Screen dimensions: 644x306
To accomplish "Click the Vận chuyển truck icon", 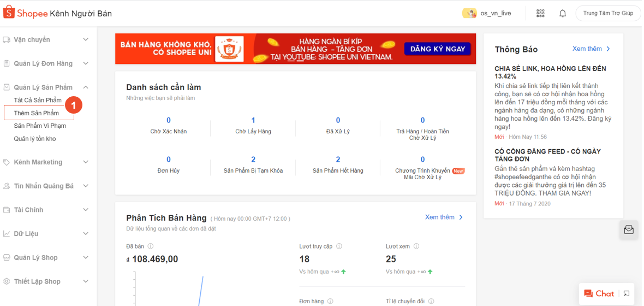I will (6, 40).
